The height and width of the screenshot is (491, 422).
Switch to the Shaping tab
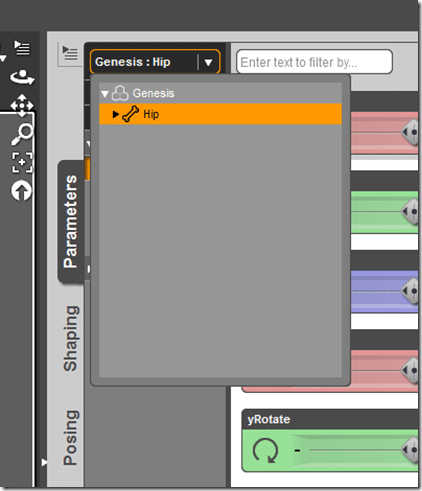tap(71, 338)
